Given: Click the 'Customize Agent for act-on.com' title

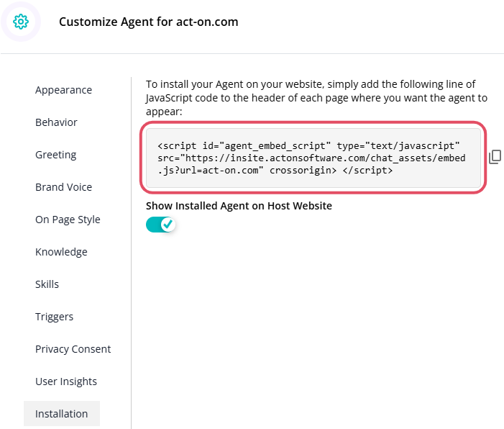Looking at the screenshot, I should (x=149, y=22).
